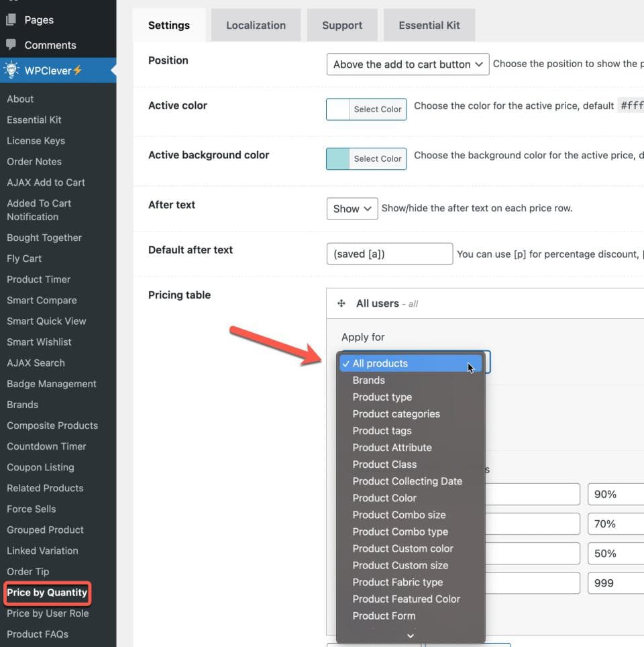Grab the All users move handle icon
The width and height of the screenshot is (644, 647).
341,303
